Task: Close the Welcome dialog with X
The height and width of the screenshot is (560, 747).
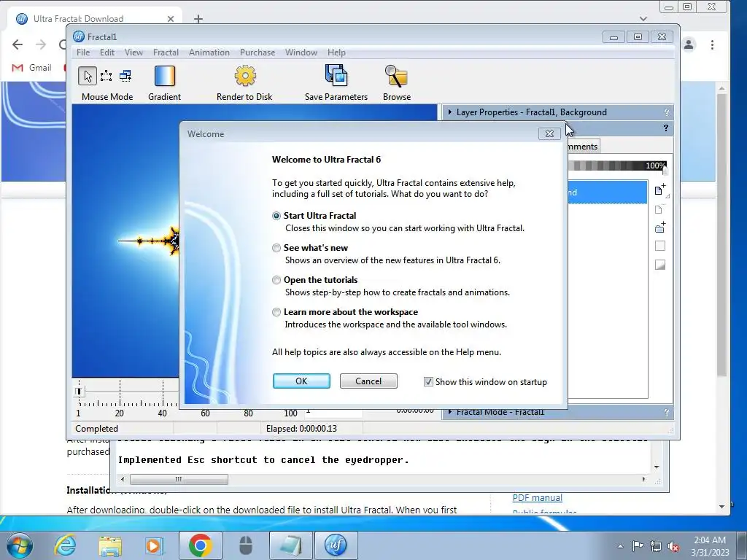Action: point(549,134)
